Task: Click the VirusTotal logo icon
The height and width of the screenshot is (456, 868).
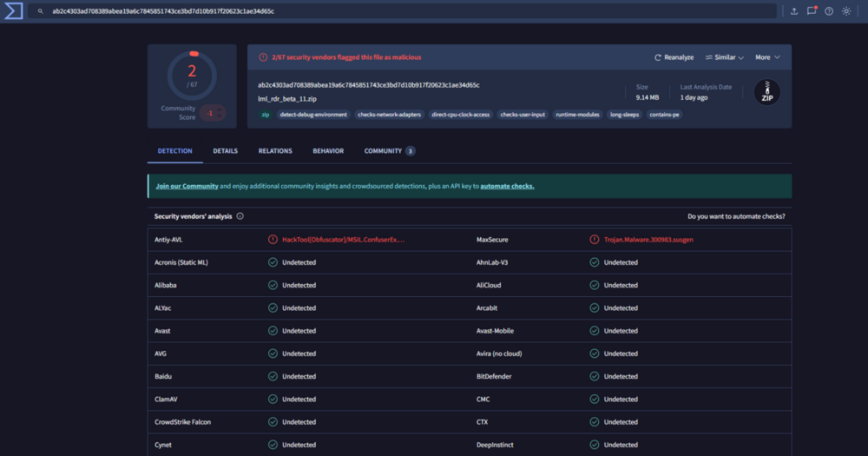Action: (x=13, y=11)
